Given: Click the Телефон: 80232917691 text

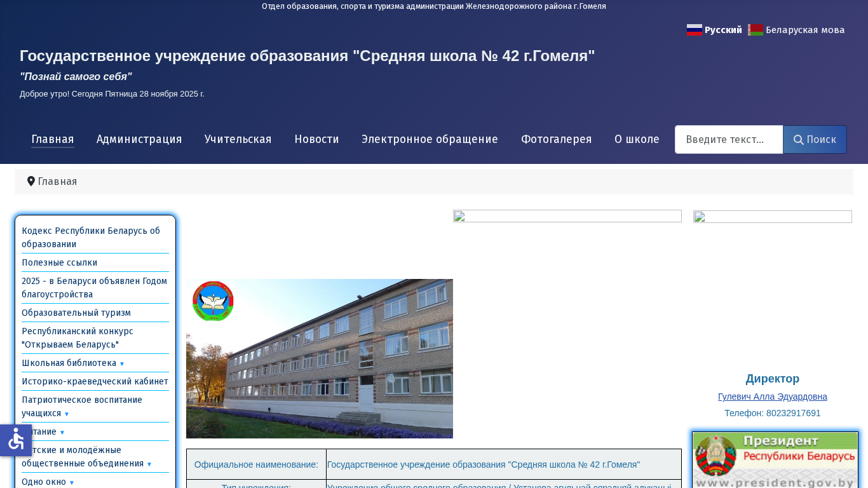Looking at the screenshot, I should click(773, 413).
